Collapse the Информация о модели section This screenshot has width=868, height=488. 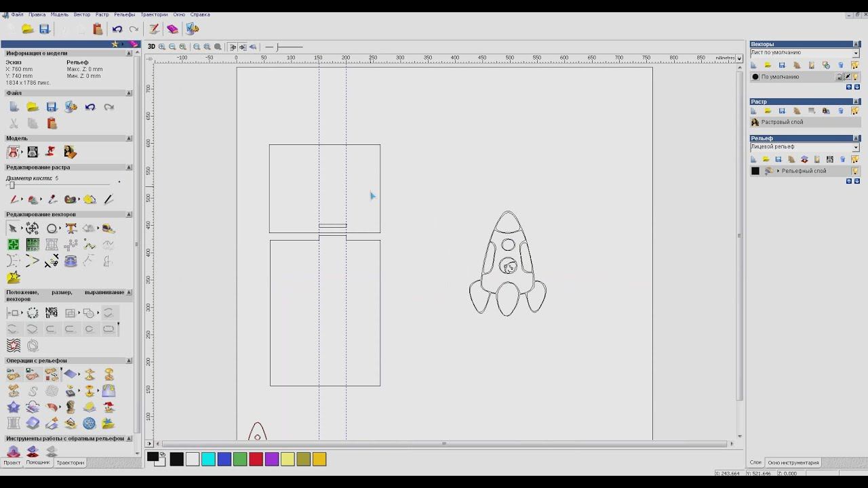click(x=129, y=53)
